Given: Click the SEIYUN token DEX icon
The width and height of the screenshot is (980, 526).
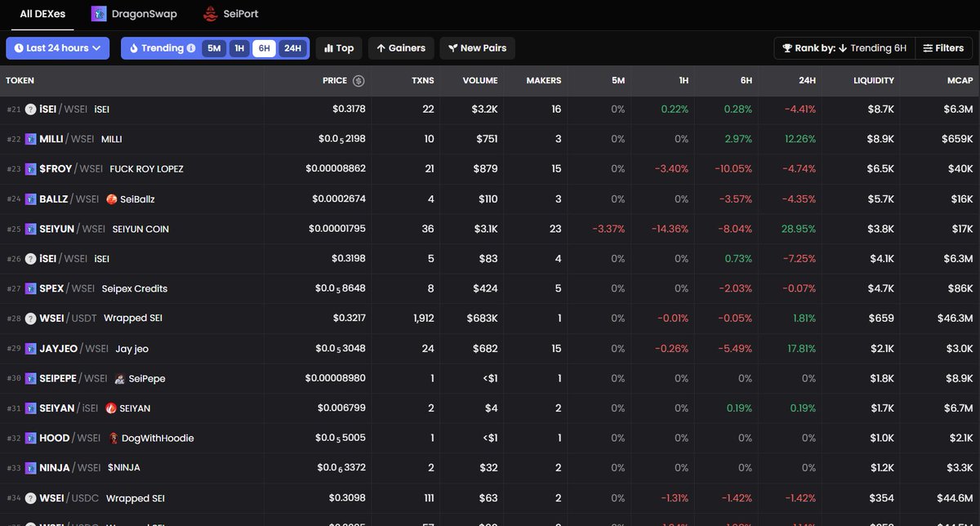Looking at the screenshot, I should 31,229.
